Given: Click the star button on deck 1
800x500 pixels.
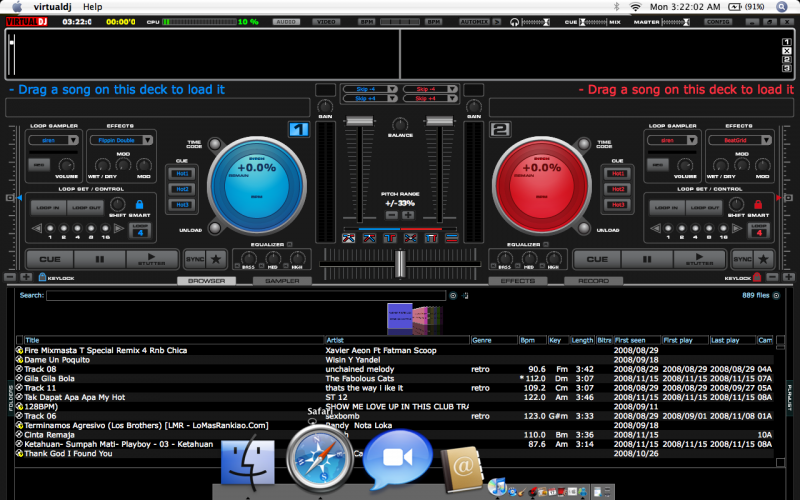Looking at the screenshot, I should point(216,258).
